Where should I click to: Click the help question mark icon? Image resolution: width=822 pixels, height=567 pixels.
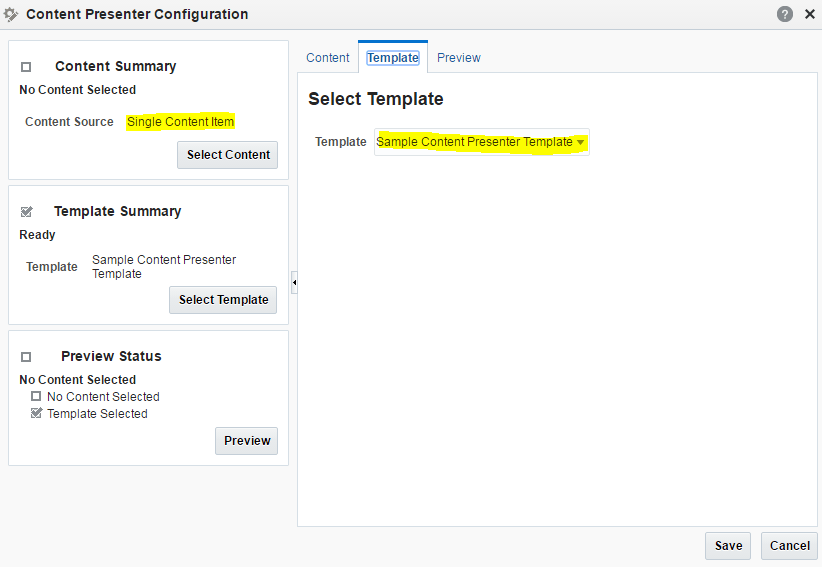784,14
